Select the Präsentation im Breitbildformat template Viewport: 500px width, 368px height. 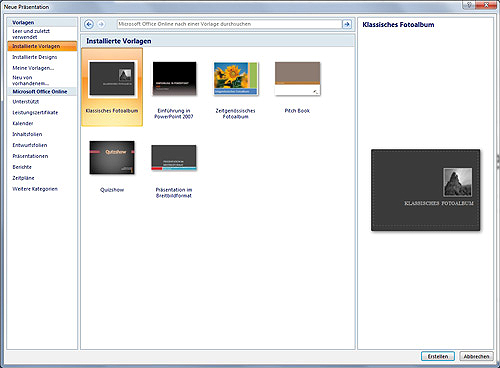[174, 157]
